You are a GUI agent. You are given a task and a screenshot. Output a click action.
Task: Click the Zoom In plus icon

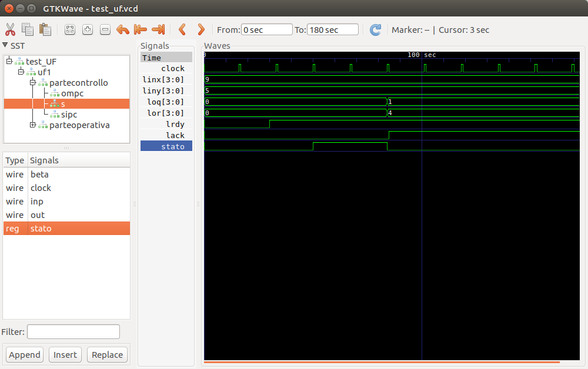pyautogui.click(x=88, y=29)
